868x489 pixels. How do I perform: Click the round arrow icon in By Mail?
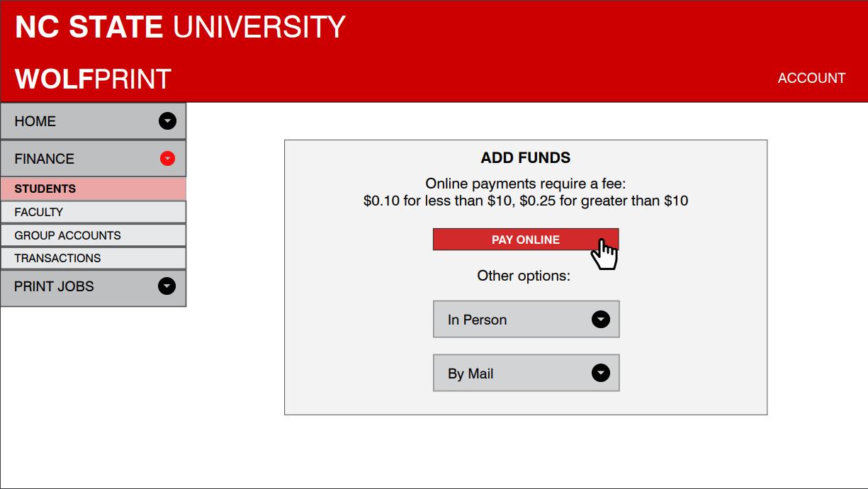(x=600, y=373)
